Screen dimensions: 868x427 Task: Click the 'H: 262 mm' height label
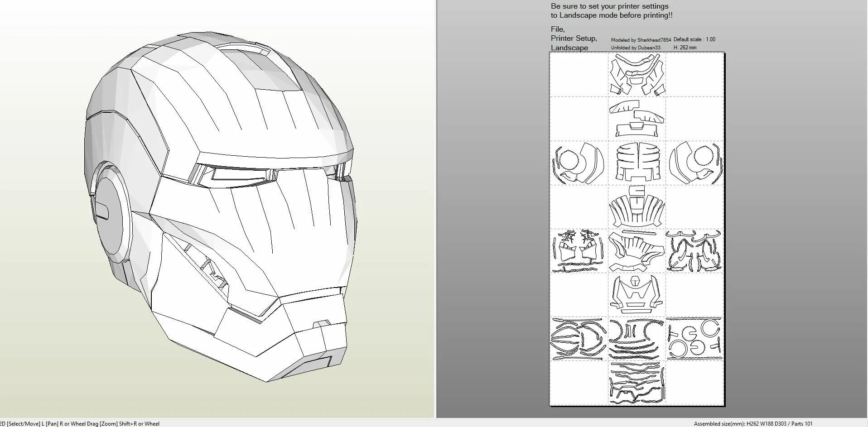(685, 48)
